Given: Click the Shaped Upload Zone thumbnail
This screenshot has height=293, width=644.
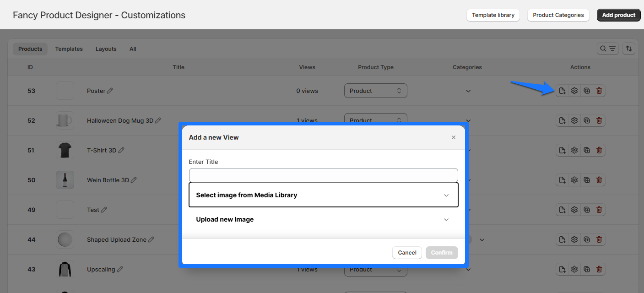Looking at the screenshot, I should pyautogui.click(x=65, y=239).
